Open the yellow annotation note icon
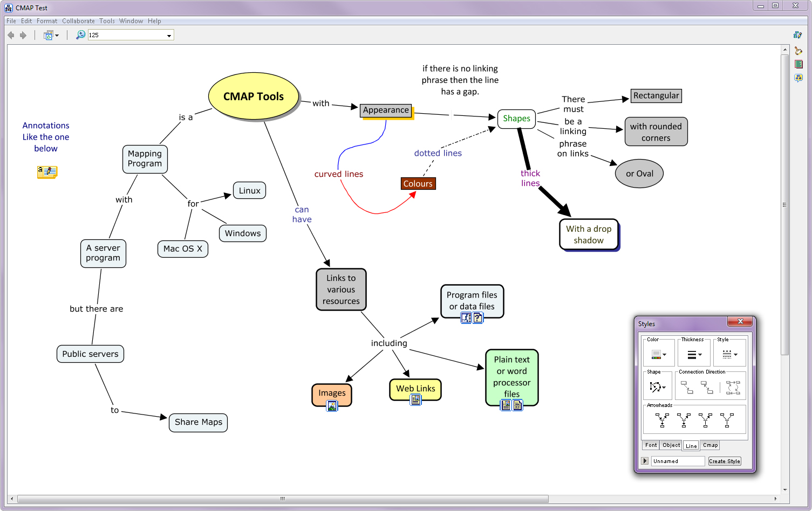812x511 pixels. point(47,172)
